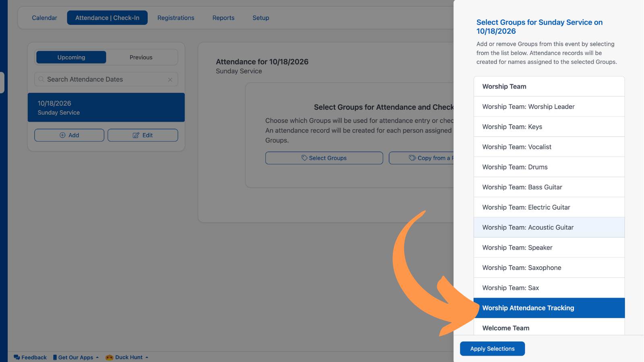The width and height of the screenshot is (644, 362).
Task: Show Previous attendance dates
Action: (x=141, y=57)
